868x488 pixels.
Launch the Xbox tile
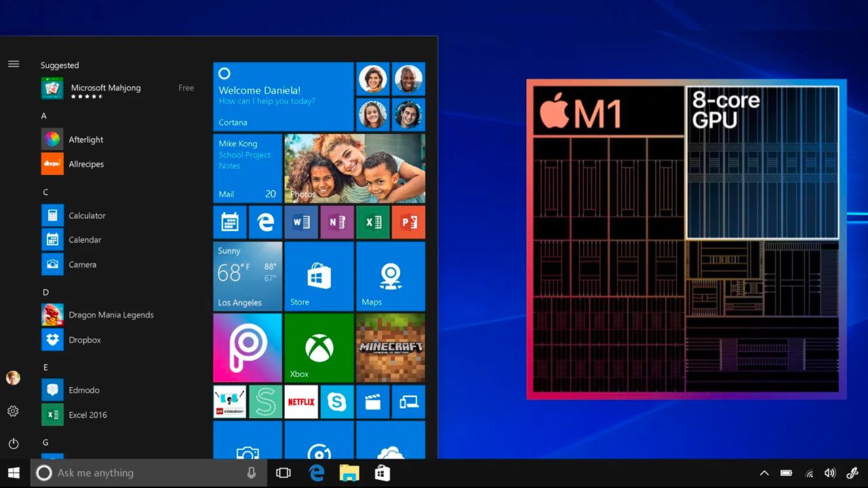(319, 348)
